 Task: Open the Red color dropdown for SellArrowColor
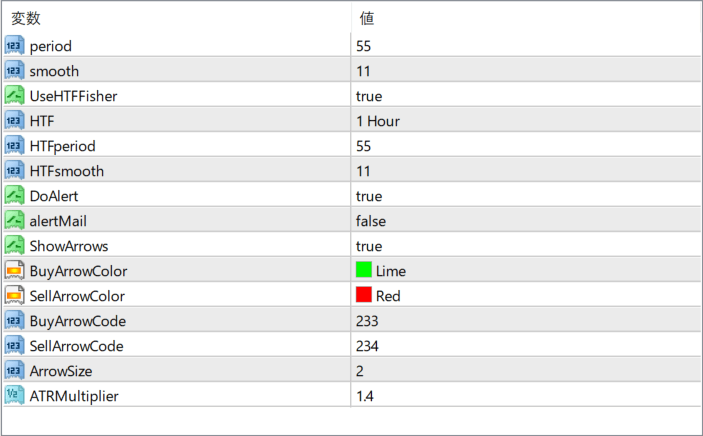pyautogui.click(x=526, y=296)
